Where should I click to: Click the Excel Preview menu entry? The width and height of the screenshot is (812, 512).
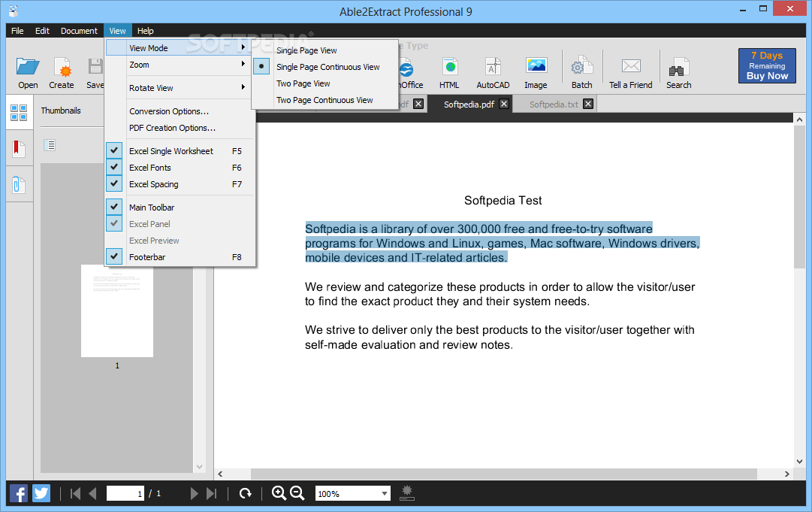click(x=180, y=241)
